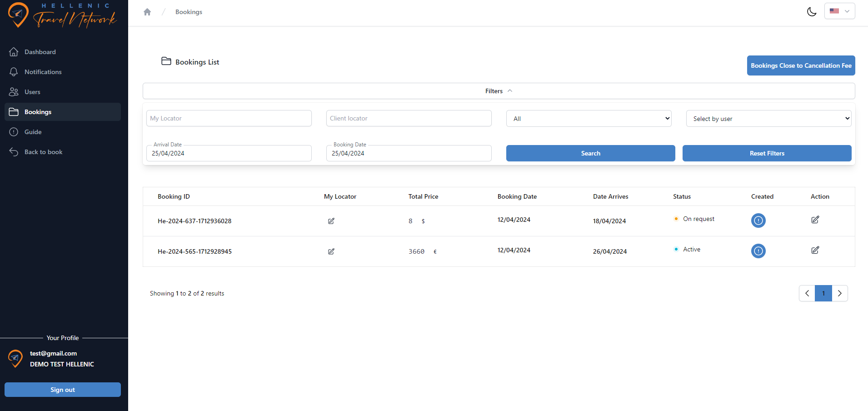Viewport: 868px width, 411px height.
Task: Open Notifications in the sidebar
Action: pyautogui.click(x=43, y=72)
